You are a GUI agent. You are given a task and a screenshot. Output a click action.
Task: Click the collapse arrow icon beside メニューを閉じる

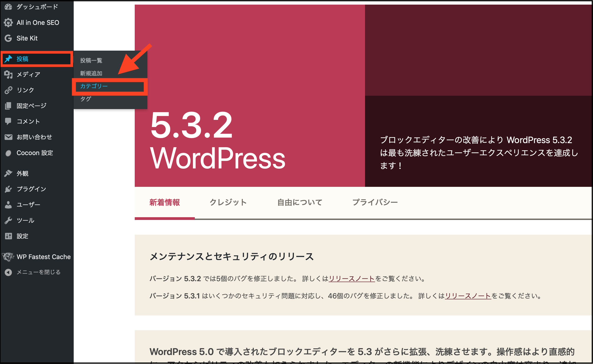(8, 272)
